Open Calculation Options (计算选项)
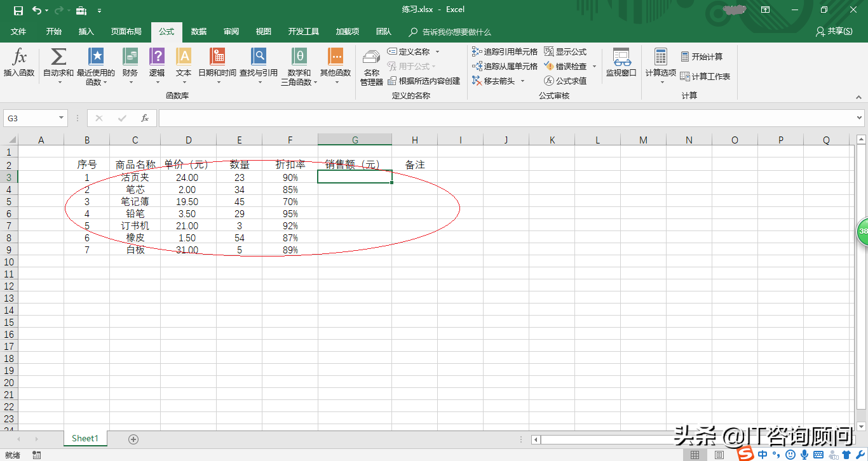 point(661,67)
